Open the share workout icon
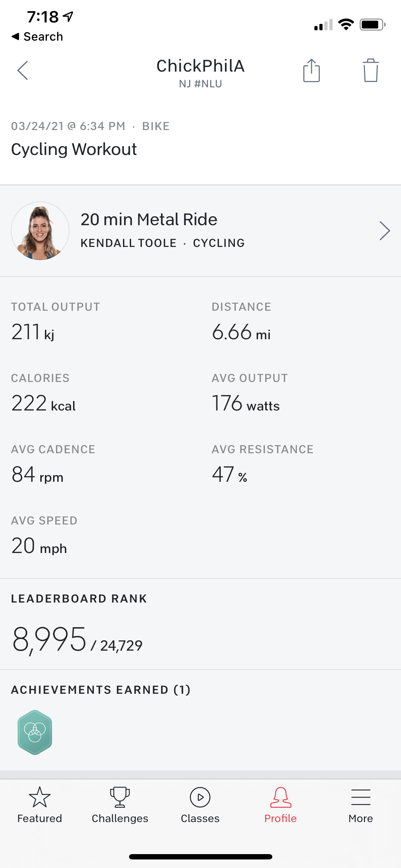Image resolution: width=401 pixels, height=868 pixels. tap(311, 71)
